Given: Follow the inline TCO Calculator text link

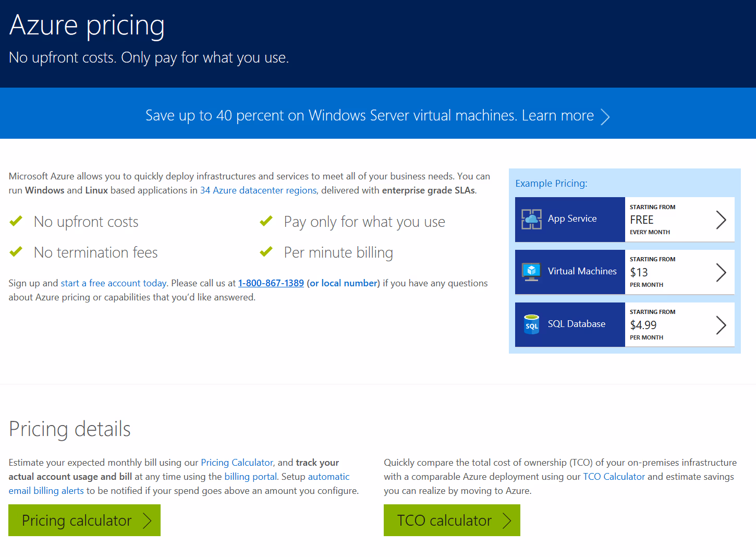Looking at the screenshot, I should (614, 477).
